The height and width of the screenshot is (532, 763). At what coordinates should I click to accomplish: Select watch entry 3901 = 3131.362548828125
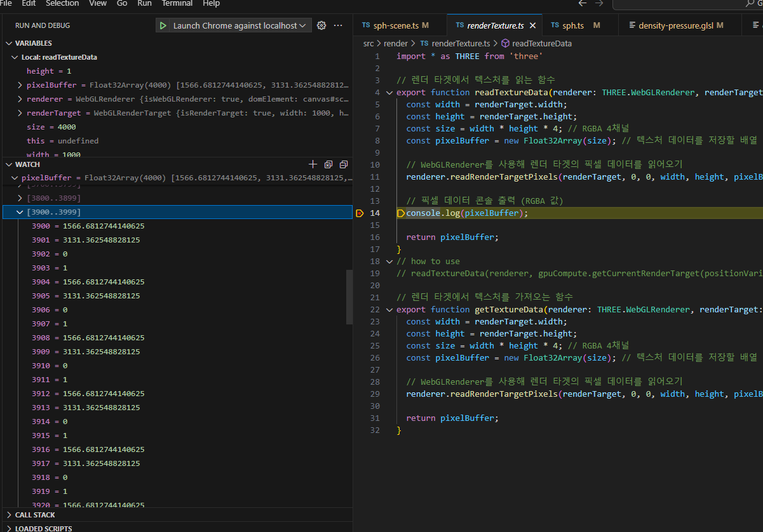coord(176,240)
